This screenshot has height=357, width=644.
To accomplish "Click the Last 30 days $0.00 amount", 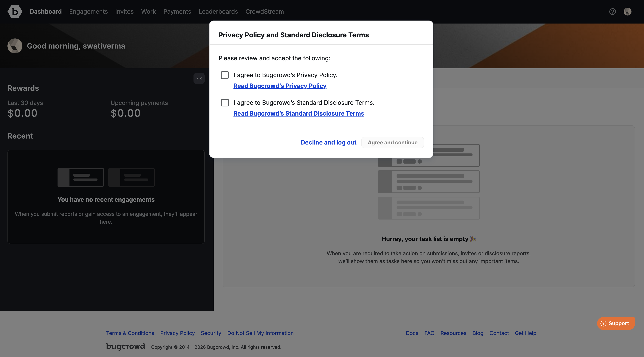I will (22, 113).
